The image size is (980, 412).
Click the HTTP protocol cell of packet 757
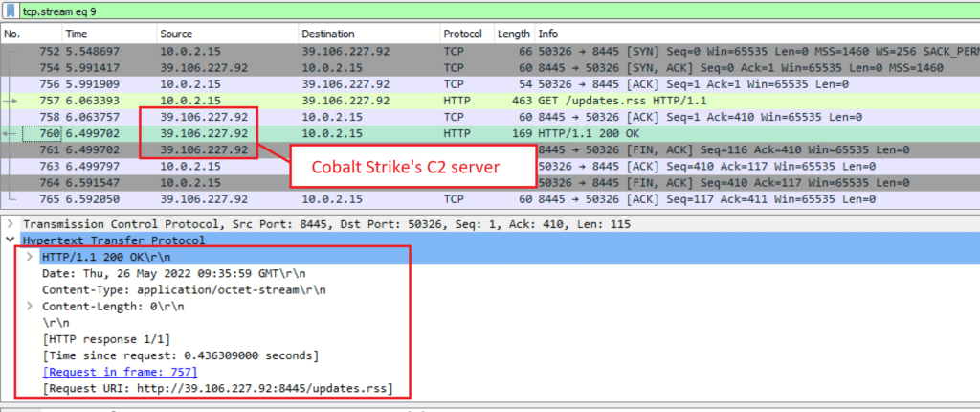(x=456, y=101)
